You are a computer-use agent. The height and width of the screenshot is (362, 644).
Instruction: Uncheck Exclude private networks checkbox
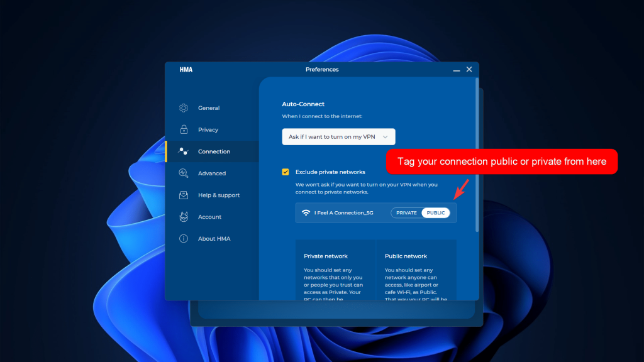pyautogui.click(x=286, y=172)
